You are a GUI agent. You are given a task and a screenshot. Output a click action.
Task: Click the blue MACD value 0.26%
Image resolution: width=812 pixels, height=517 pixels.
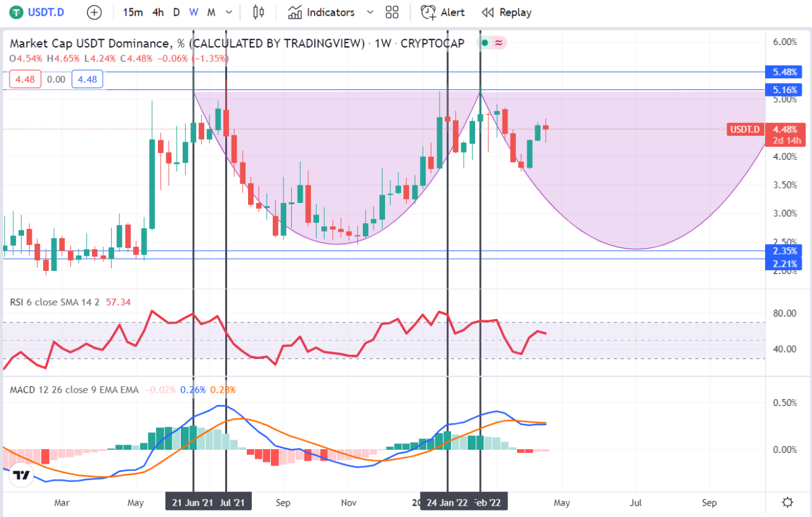pos(193,389)
